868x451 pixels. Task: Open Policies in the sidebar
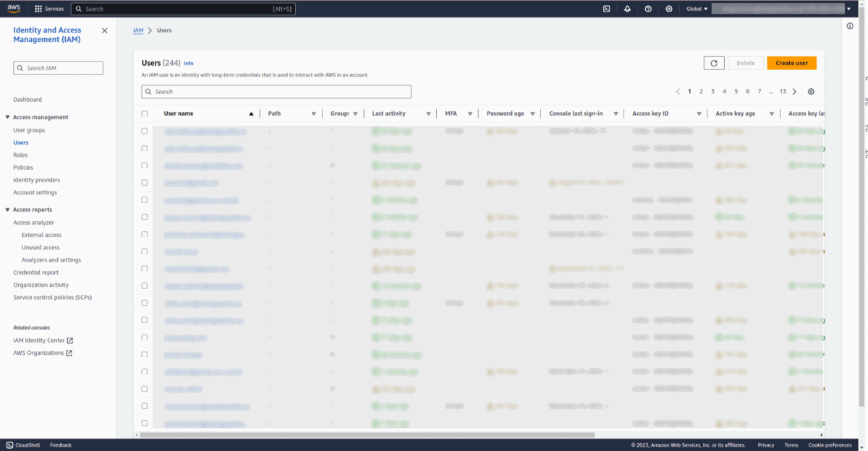23,167
